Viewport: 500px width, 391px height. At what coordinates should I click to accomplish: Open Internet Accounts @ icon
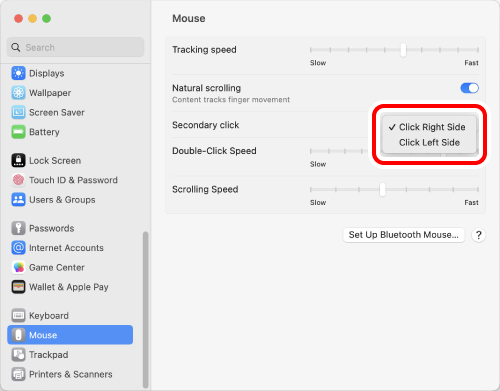click(18, 248)
